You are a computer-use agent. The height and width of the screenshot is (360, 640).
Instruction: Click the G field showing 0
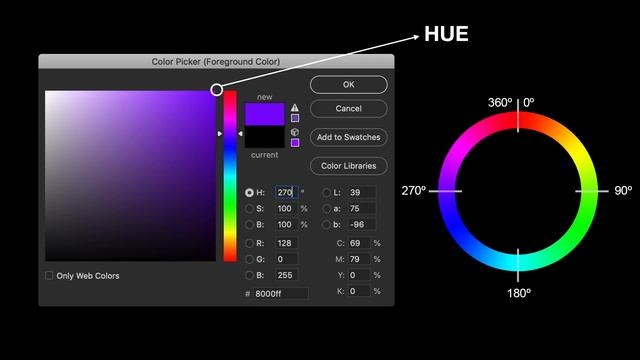point(286,259)
